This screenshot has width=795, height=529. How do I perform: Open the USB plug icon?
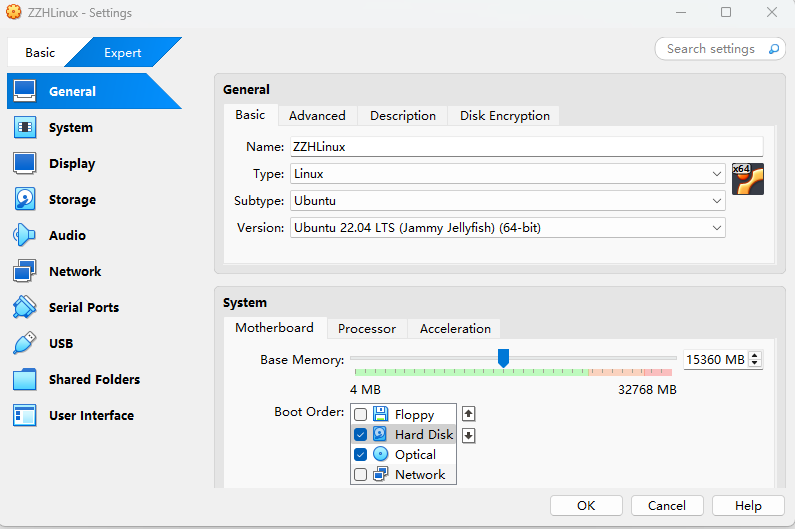(24, 343)
